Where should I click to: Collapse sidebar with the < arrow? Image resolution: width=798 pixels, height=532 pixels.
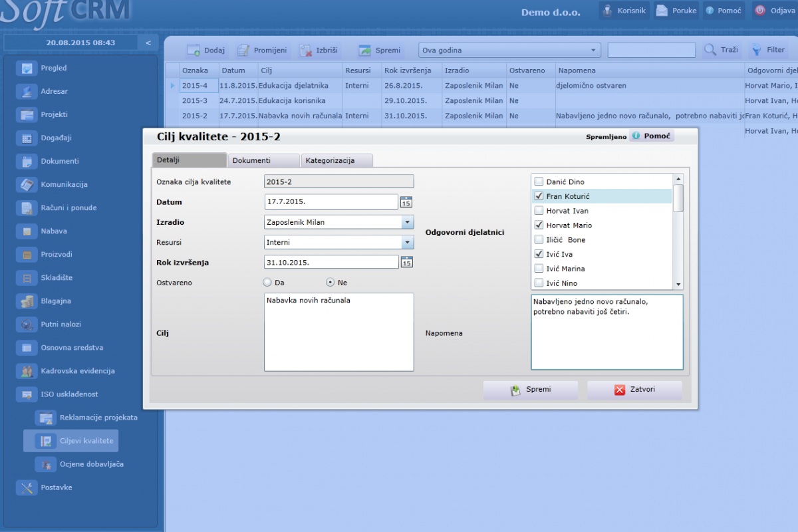pyautogui.click(x=148, y=43)
